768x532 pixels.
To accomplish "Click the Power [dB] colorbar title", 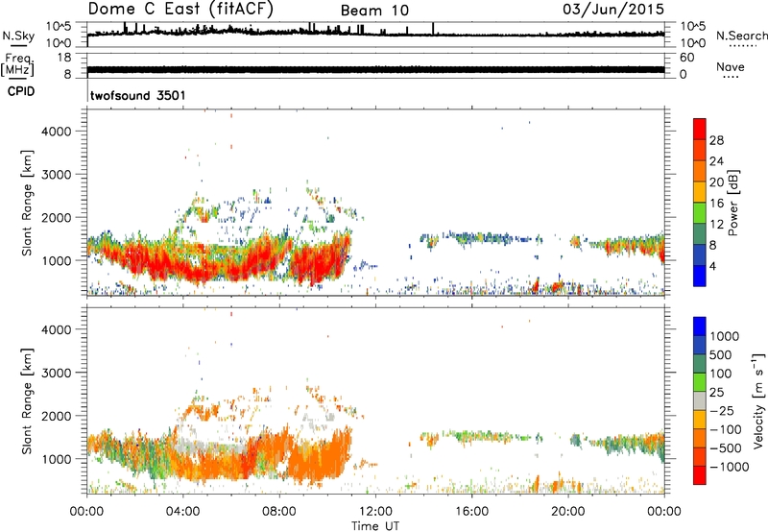I will (x=732, y=203).
